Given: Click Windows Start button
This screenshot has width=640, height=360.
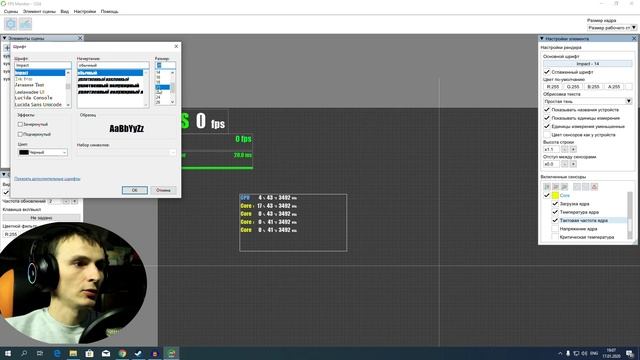Looking at the screenshot, I should (7, 353).
